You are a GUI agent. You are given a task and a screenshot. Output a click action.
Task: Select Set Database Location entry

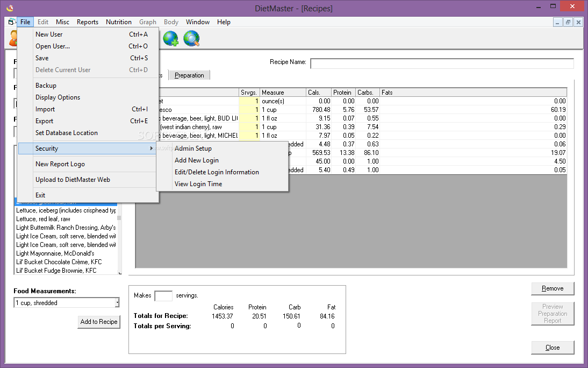[x=89, y=132]
